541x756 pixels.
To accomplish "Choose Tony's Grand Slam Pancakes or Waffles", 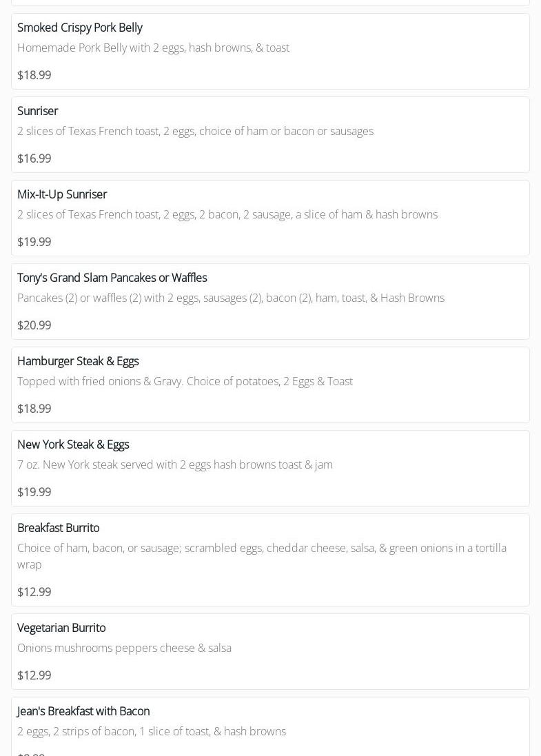I will pyautogui.click(x=112, y=278).
